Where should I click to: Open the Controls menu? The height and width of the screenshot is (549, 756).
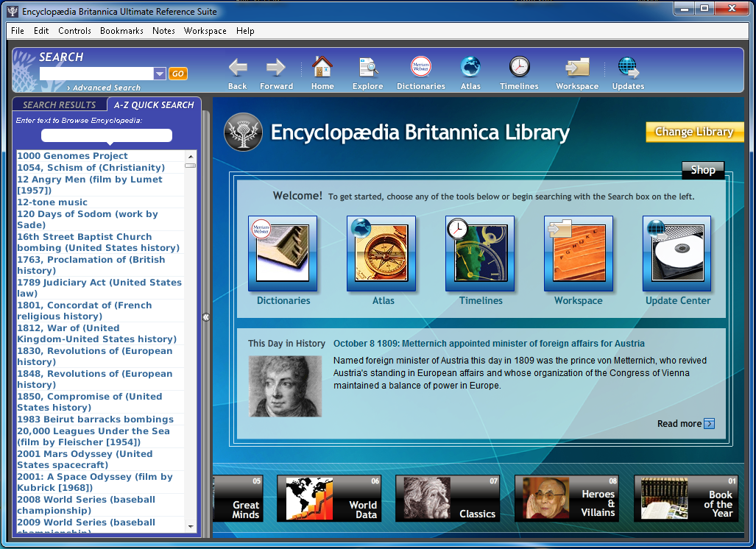point(74,31)
